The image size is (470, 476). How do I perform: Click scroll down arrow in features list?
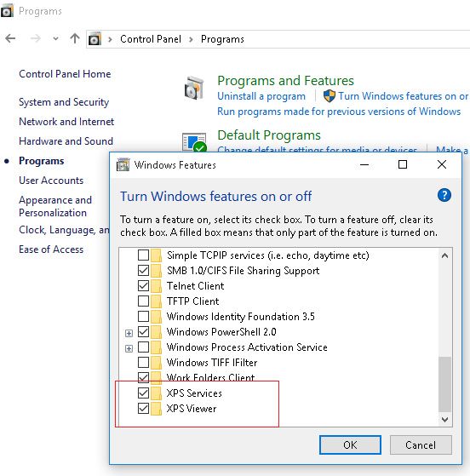[x=444, y=420]
